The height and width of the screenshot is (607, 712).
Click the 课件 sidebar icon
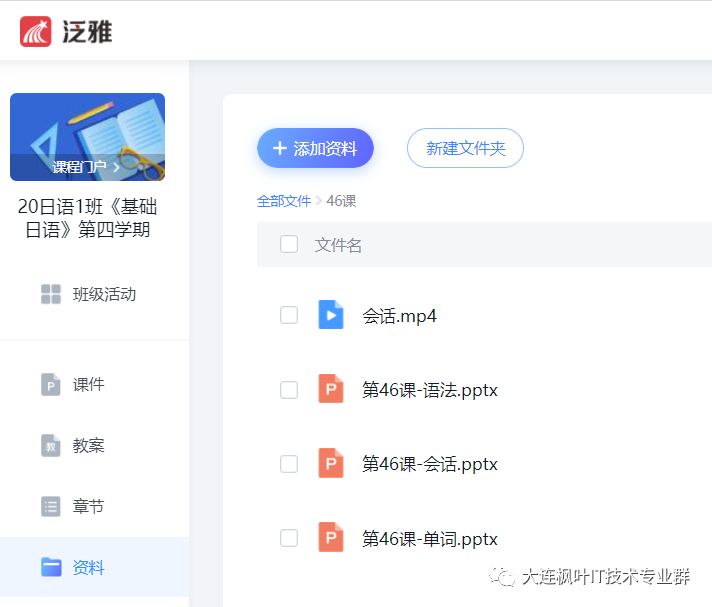pos(51,384)
